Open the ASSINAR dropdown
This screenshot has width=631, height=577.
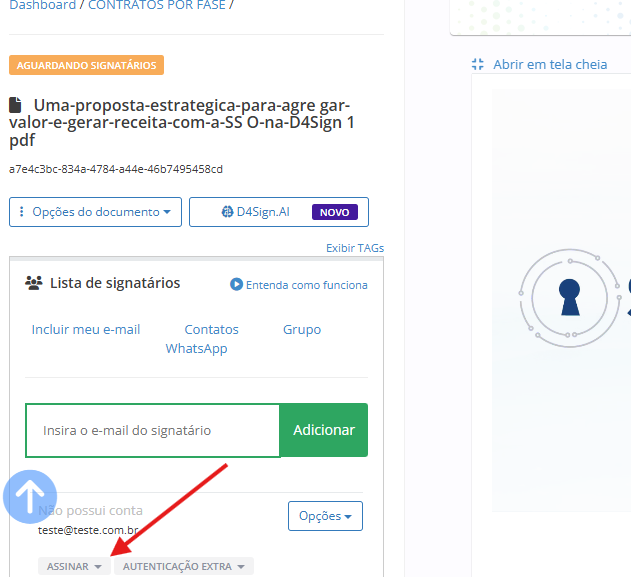pos(74,566)
